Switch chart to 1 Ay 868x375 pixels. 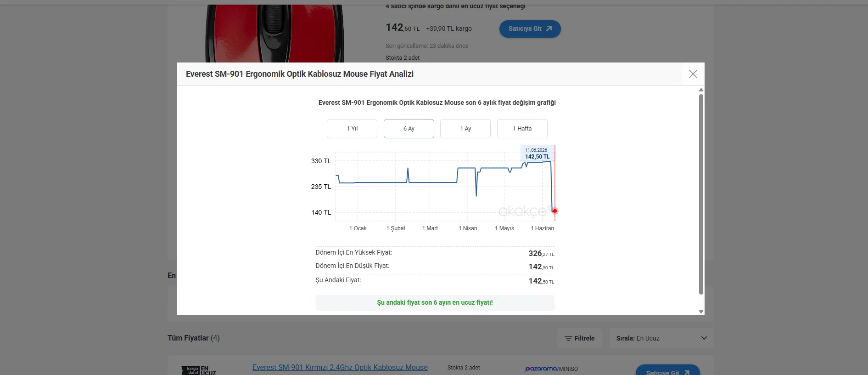(465, 129)
